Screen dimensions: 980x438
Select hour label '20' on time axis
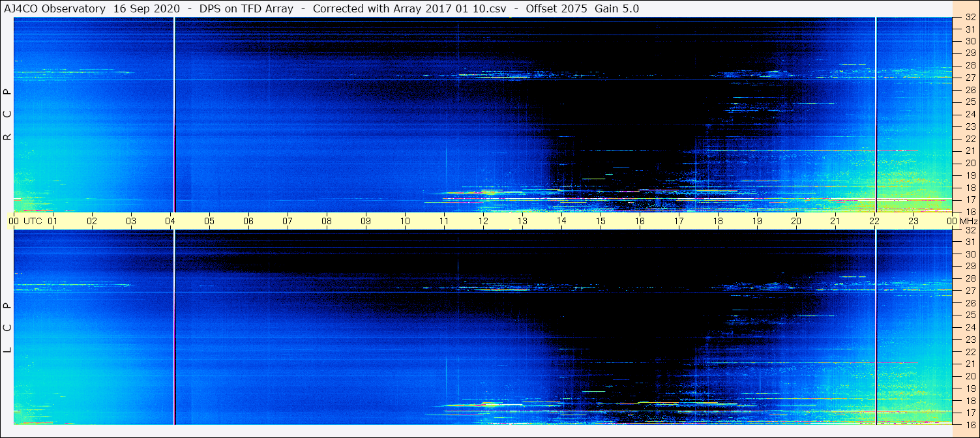tap(796, 221)
